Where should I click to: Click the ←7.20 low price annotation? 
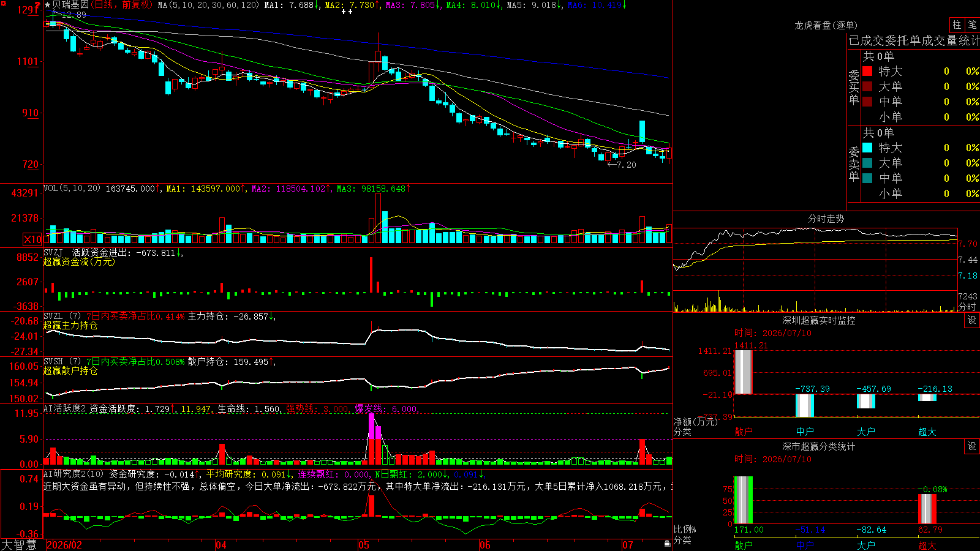[622, 165]
